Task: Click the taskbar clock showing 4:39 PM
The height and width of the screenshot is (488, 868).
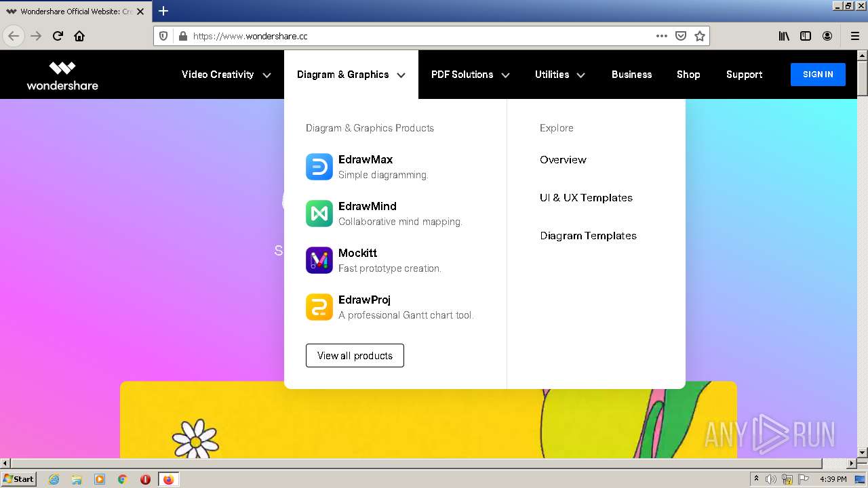Action: pos(833,479)
